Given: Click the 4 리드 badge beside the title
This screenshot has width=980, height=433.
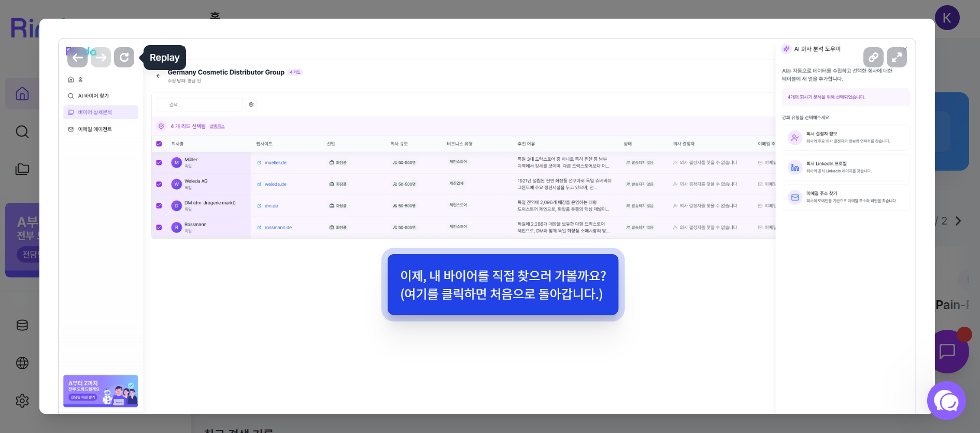Looking at the screenshot, I should 295,72.
